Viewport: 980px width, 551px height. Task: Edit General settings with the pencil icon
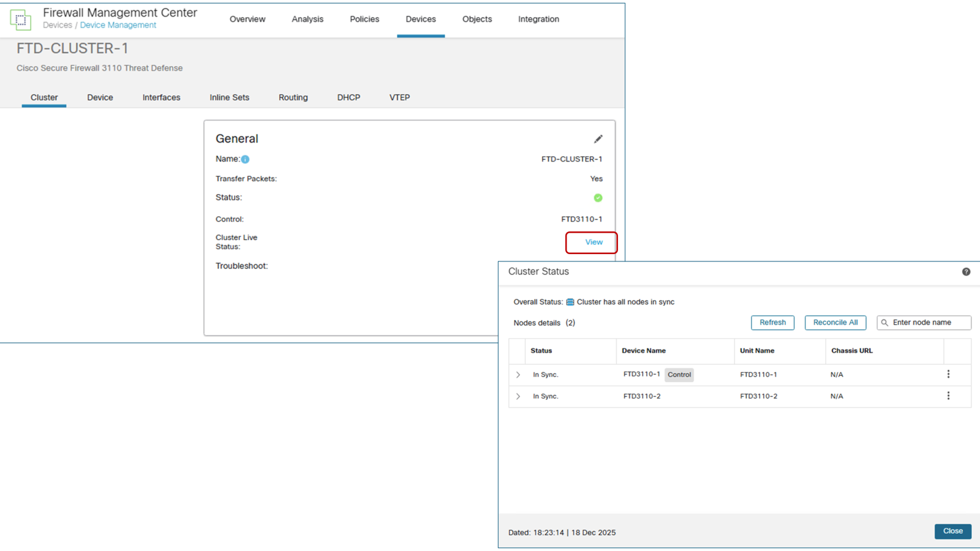(x=598, y=139)
